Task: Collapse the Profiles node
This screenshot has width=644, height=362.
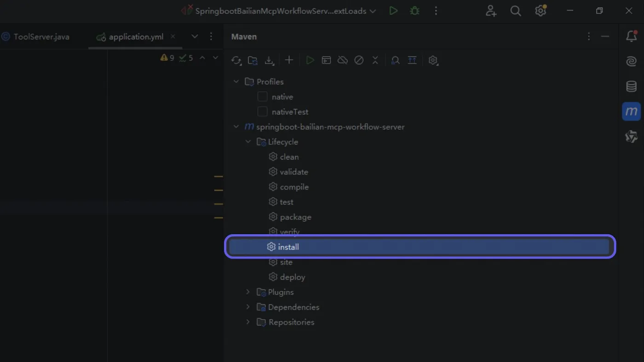Action: tap(236, 81)
